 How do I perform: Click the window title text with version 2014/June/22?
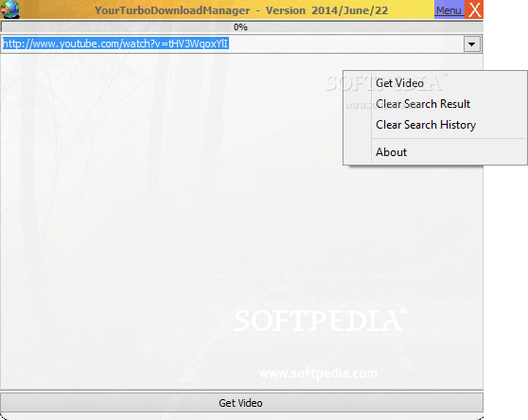coord(241,10)
